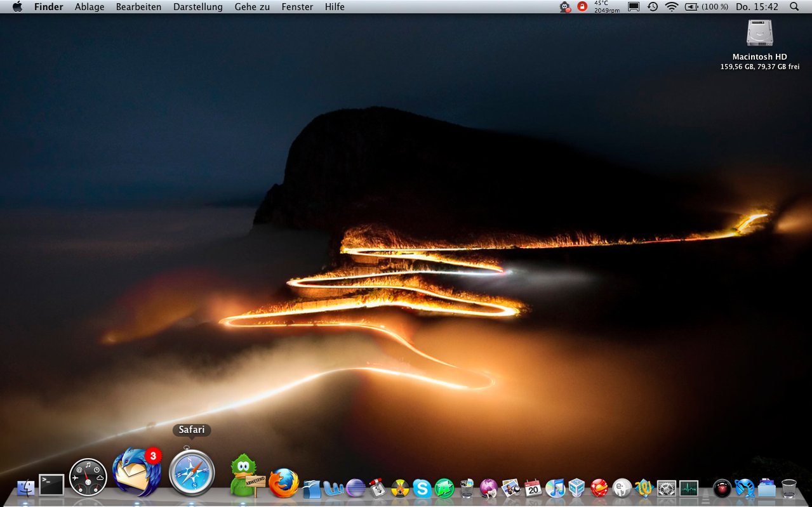Image resolution: width=812 pixels, height=507 pixels.
Task: Open Activity Monitor in the dock
Action: (689, 488)
